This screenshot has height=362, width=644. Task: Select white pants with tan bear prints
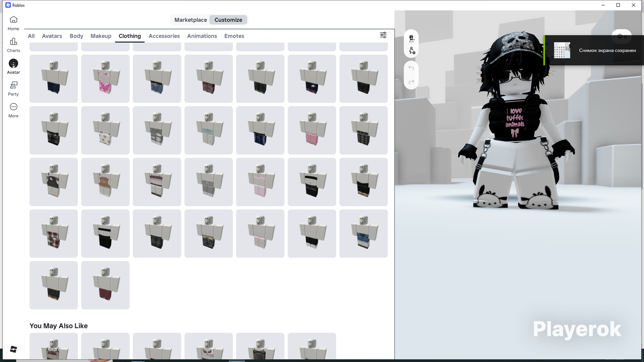click(105, 130)
